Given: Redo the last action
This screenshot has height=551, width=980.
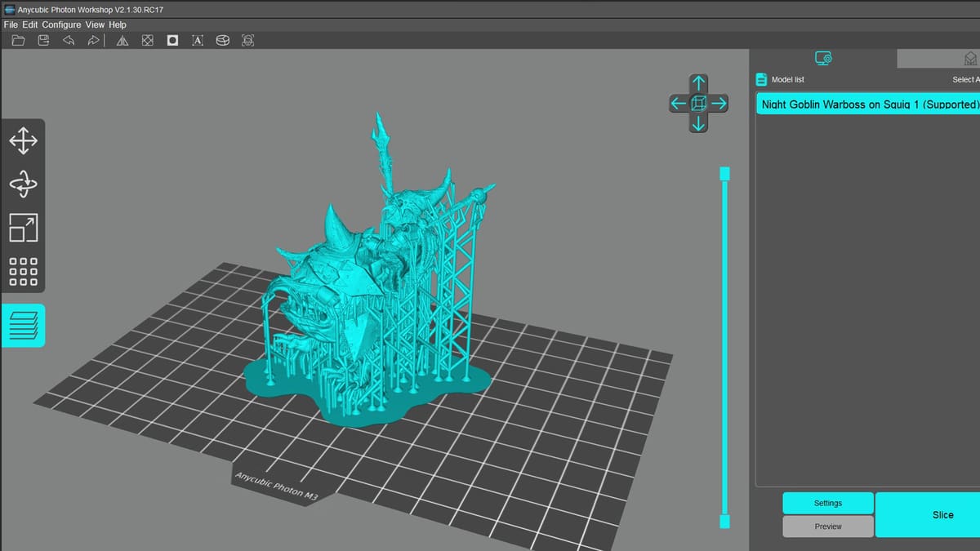Looking at the screenshot, I should pos(94,40).
